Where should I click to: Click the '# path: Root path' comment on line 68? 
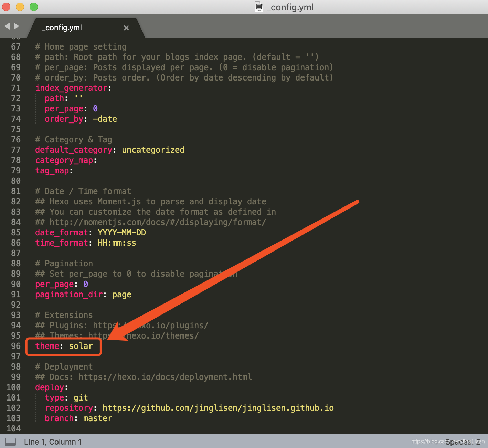[x=177, y=57]
